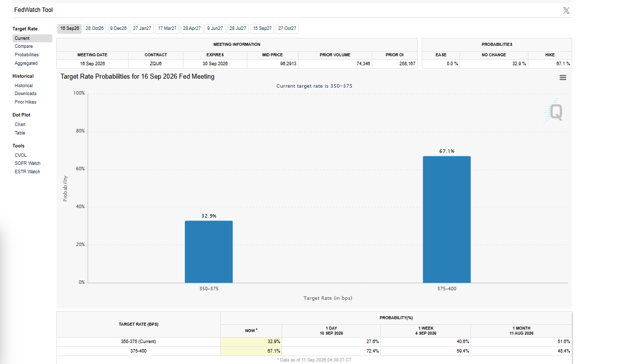Select the 27 Oct27 meeting tab
Screen dimensions: 637x364
[287, 28]
